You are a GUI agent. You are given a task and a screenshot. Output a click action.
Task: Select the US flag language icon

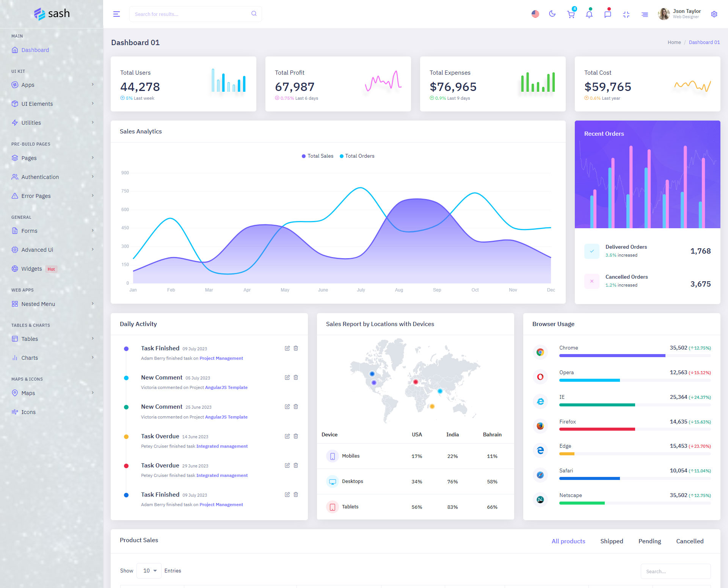pyautogui.click(x=535, y=14)
